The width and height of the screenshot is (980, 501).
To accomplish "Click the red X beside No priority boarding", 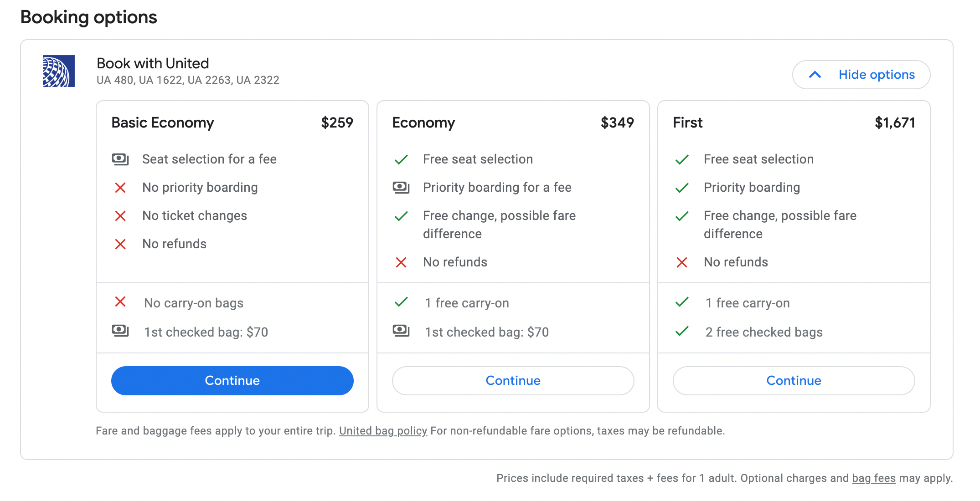I will tap(120, 188).
